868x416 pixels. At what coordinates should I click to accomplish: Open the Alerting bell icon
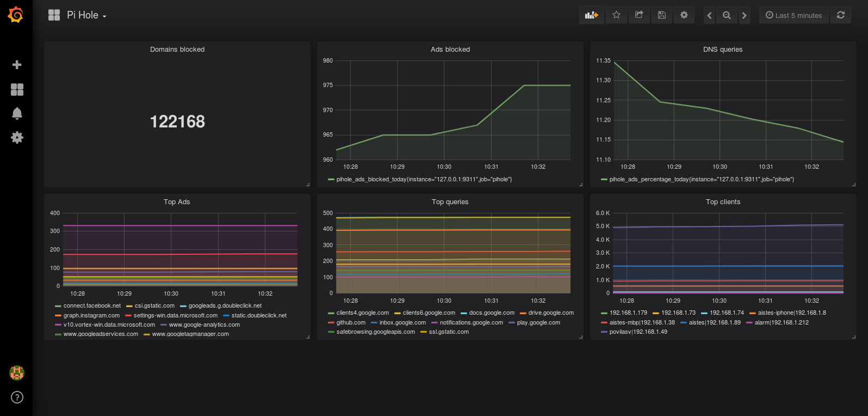tap(17, 113)
